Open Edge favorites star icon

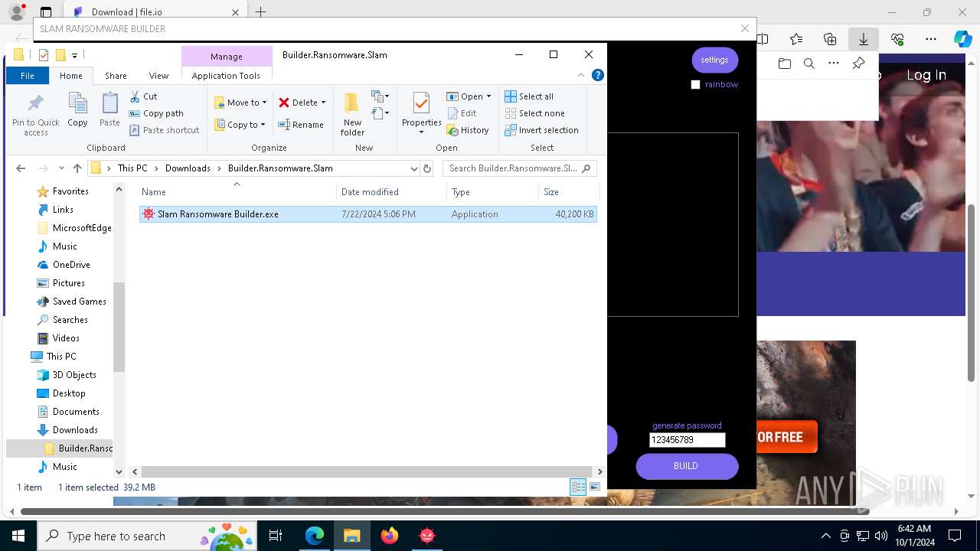tap(796, 39)
